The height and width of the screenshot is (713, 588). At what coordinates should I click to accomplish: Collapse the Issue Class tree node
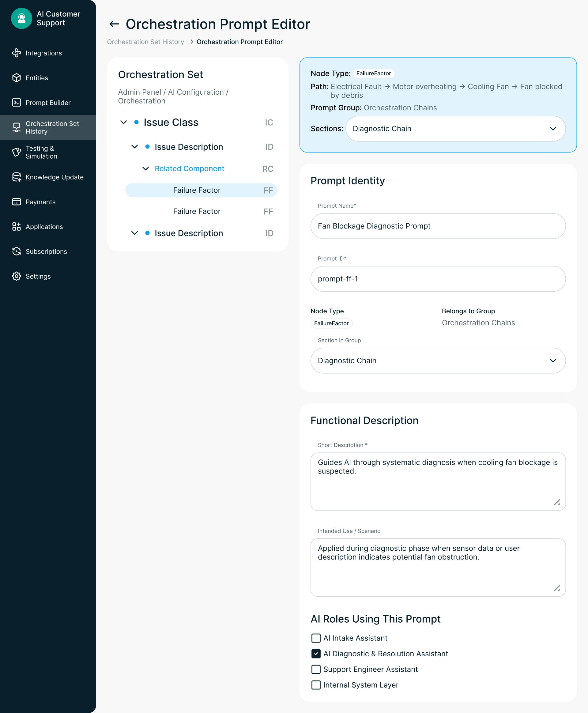124,122
